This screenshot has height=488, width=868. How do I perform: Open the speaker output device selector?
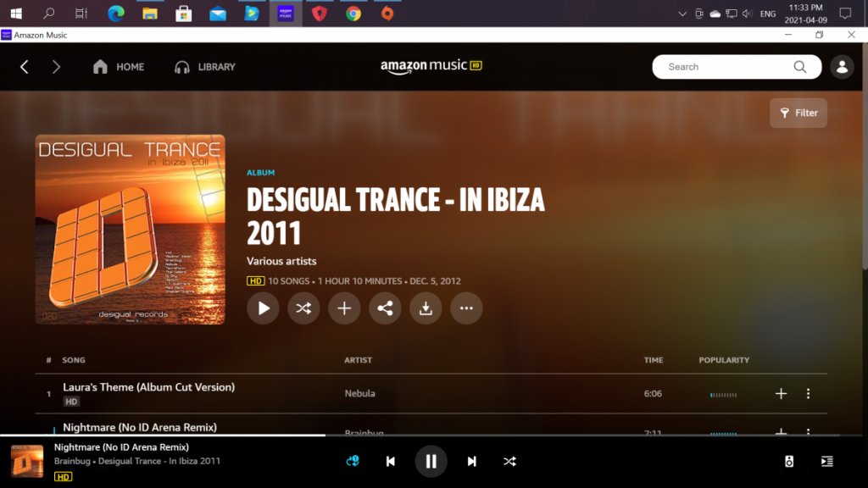click(789, 461)
